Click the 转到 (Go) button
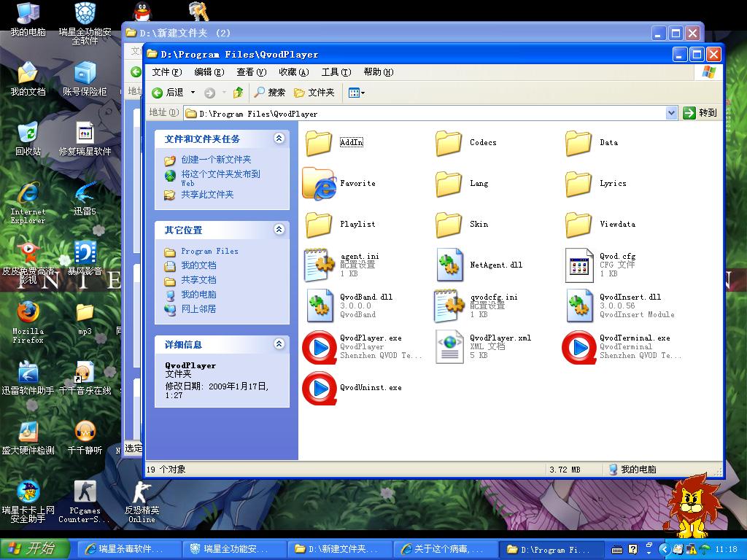 pos(700,113)
